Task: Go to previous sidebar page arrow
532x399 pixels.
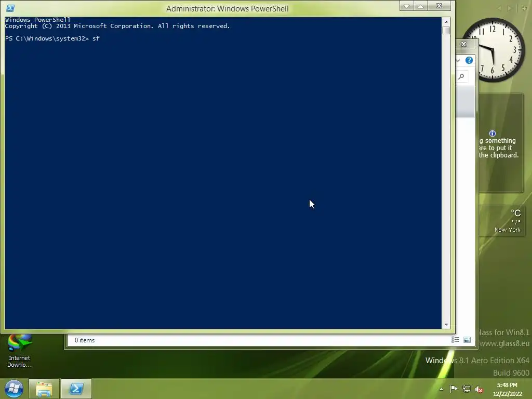Action: pos(499,8)
